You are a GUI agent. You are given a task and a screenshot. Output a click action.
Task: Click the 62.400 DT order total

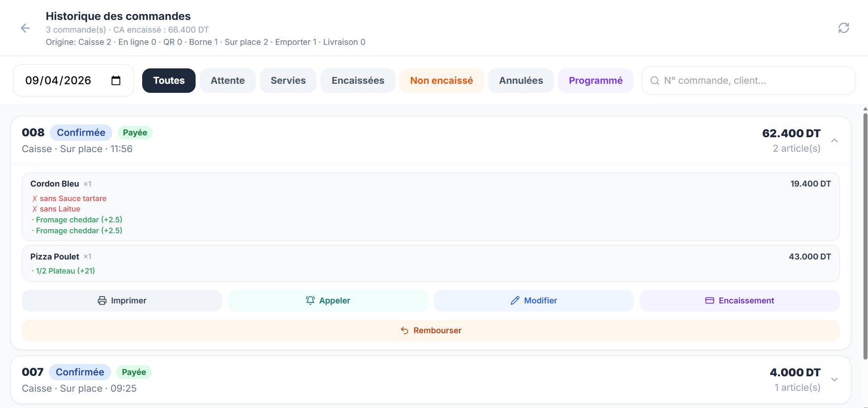[x=791, y=134]
